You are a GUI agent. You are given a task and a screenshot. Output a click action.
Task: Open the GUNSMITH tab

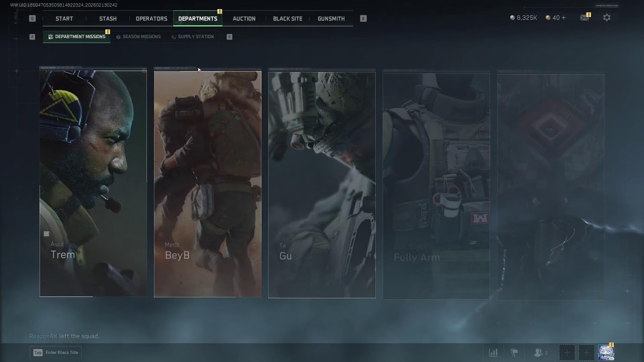[x=331, y=19]
